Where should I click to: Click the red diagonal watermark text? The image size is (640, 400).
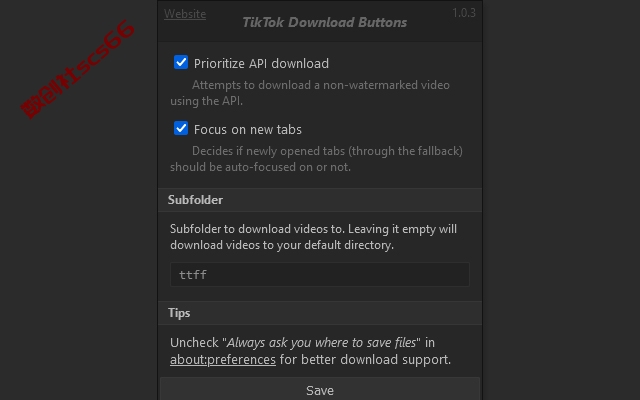pos(77,69)
